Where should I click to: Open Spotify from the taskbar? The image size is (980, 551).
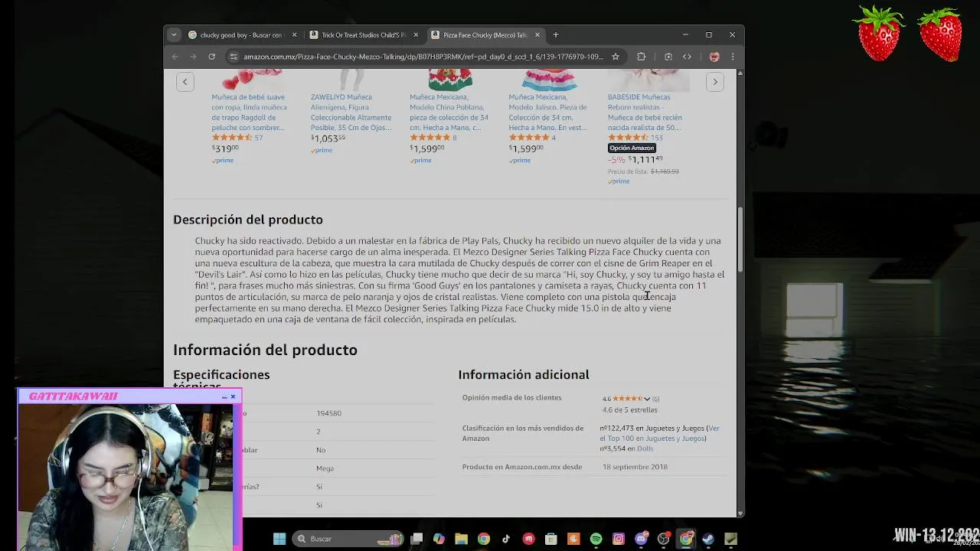[596, 539]
